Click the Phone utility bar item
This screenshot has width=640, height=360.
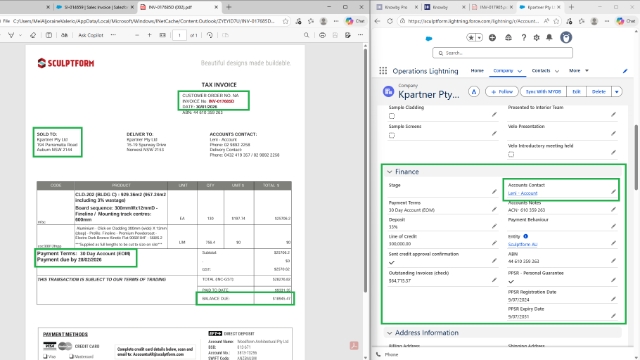point(387,354)
